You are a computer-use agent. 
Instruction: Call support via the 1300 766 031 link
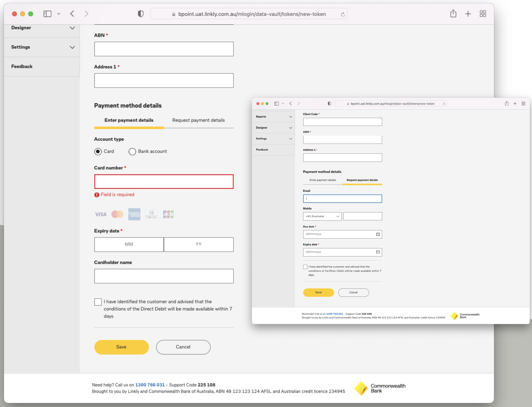[x=150, y=385]
